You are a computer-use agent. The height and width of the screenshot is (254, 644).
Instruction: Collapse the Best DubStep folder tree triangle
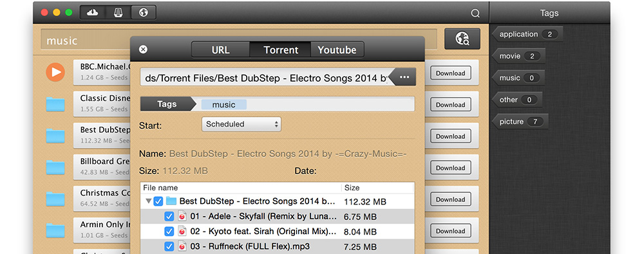(x=149, y=201)
